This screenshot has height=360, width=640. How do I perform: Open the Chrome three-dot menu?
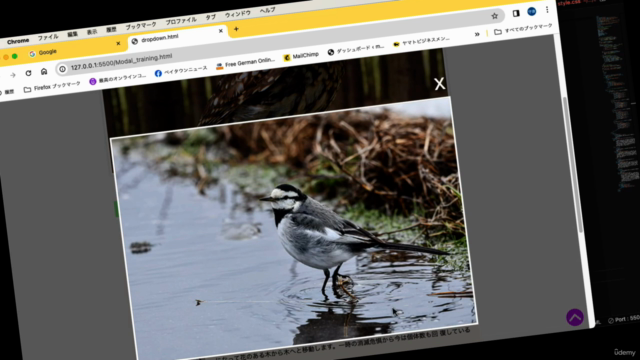[547, 10]
